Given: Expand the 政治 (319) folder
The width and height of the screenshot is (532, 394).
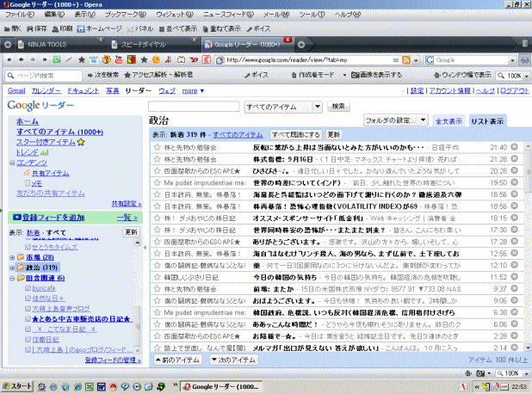Looking at the screenshot, I should coord(12,268).
